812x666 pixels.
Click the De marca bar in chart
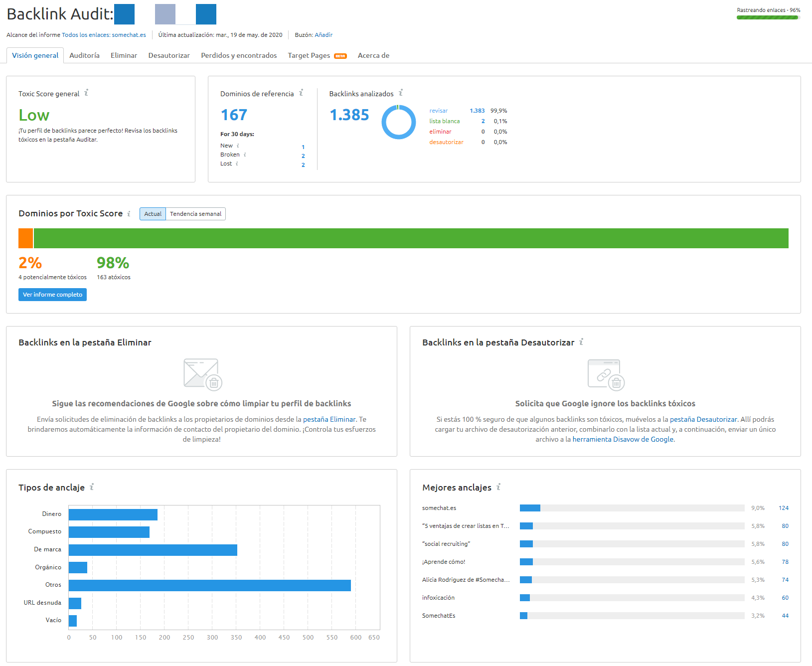pyautogui.click(x=153, y=550)
